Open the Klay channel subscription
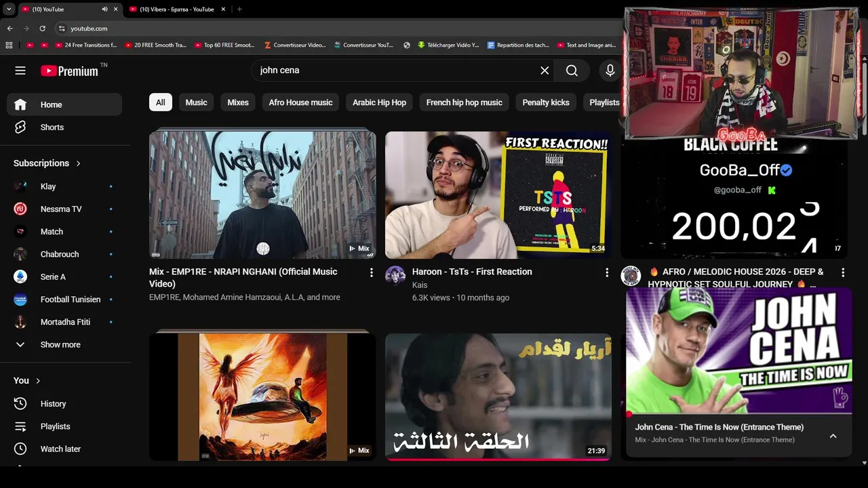The height and width of the screenshot is (488, 868). tap(64, 186)
